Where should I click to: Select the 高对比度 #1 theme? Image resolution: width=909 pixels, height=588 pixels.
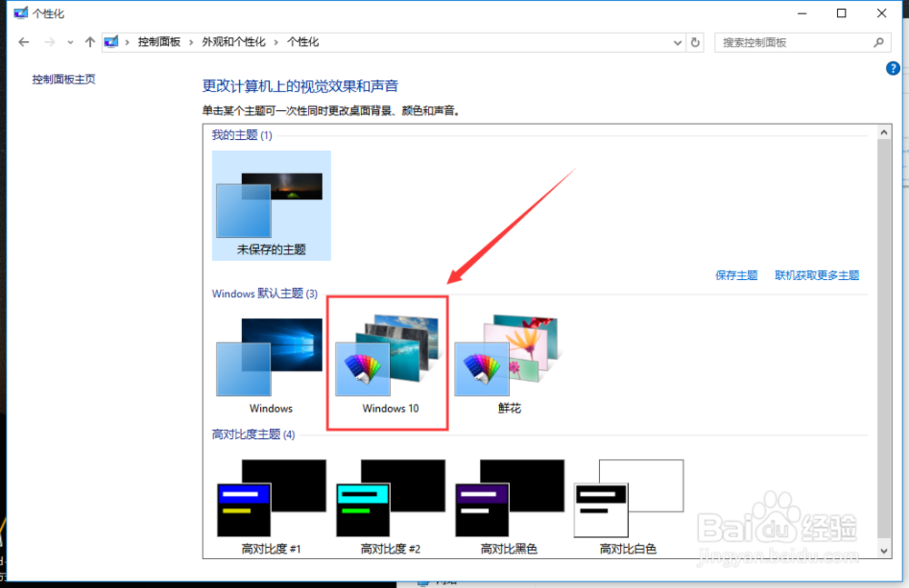tap(269, 500)
